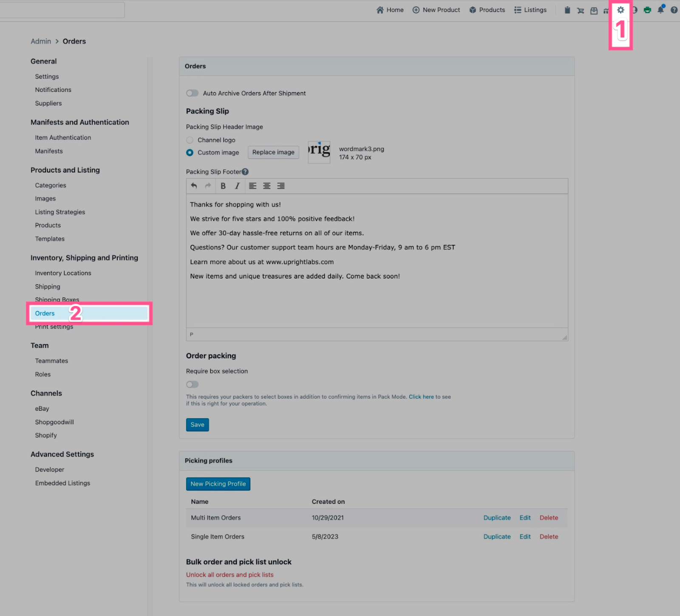This screenshot has width=680, height=616.
Task: Enable Require box selection toggle
Action: pos(193,384)
